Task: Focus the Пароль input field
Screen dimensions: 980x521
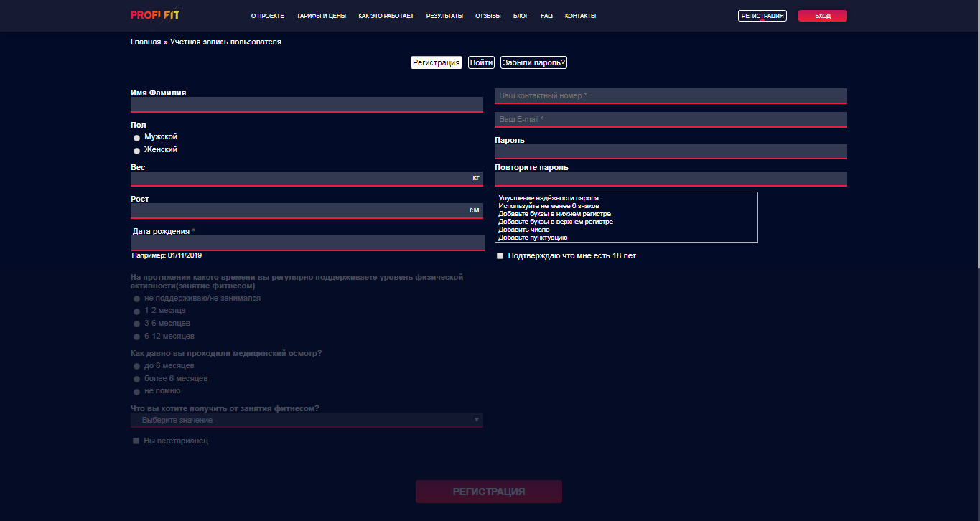Action: 671,151
